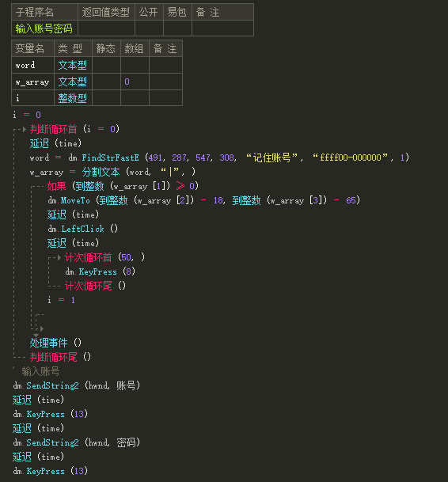Image resolution: width=448 pixels, height=482 pixels.
Task: Click the number 491 in FindStrFastE
Action: pyautogui.click(x=155, y=158)
